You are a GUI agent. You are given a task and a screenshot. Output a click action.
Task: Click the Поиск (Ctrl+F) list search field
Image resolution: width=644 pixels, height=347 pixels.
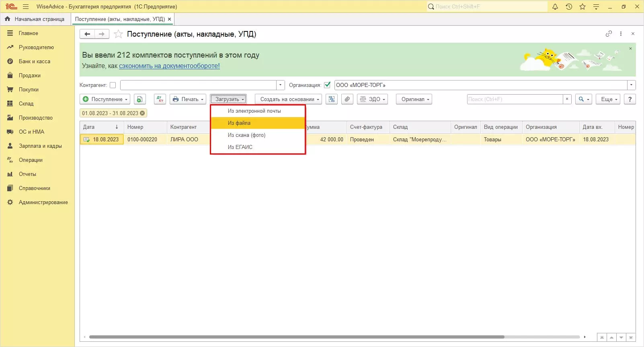[515, 99]
